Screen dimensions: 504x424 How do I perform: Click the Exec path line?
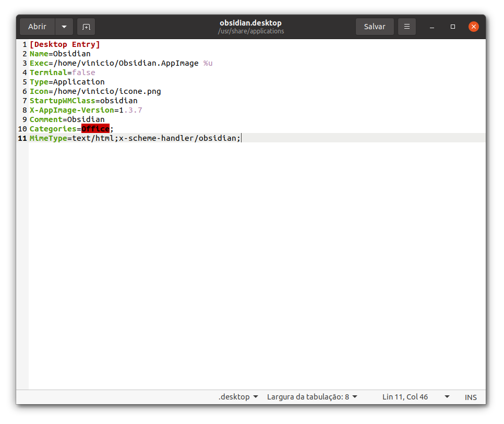coord(121,63)
